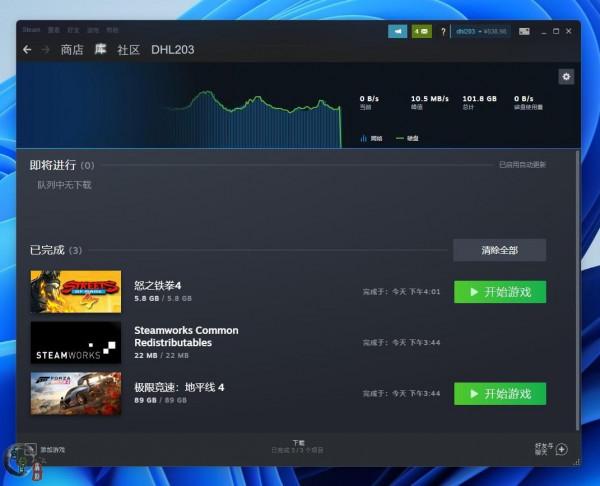Toggle the disk graph legend
The height and width of the screenshot is (486, 600).
click(407, 138)
